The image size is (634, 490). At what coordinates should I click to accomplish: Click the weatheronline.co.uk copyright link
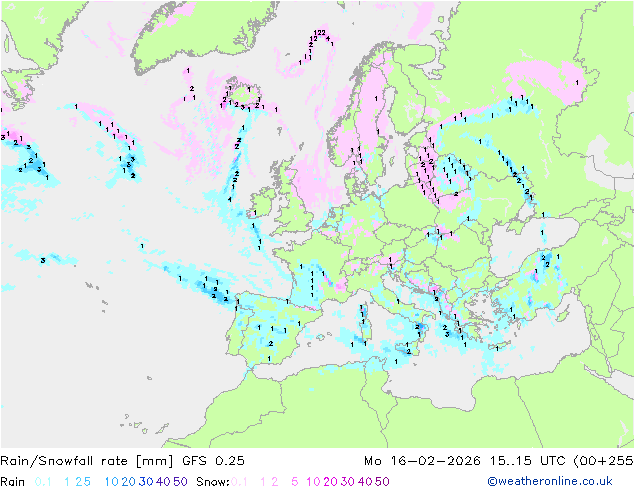[550, 482]
